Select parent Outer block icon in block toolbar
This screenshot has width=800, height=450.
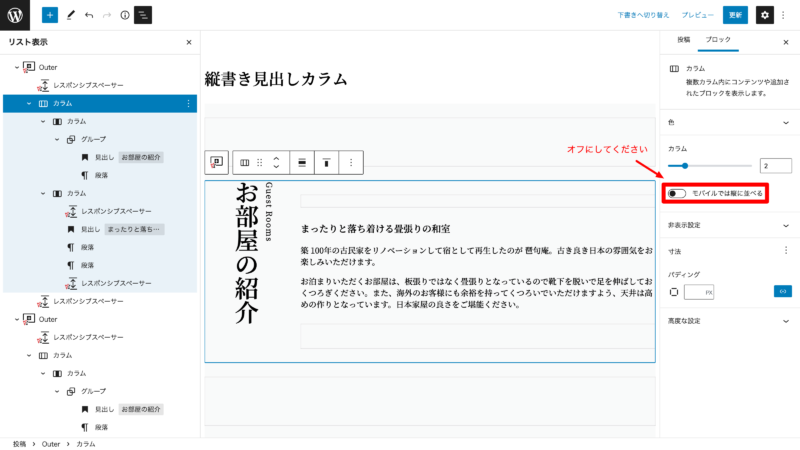click(x=215, y=162)
